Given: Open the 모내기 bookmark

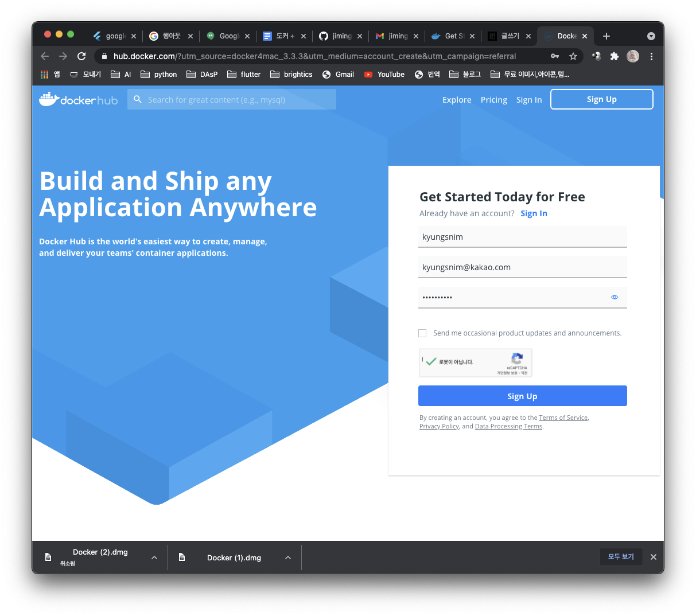Looking at the screenshot, I should (85, 75).
